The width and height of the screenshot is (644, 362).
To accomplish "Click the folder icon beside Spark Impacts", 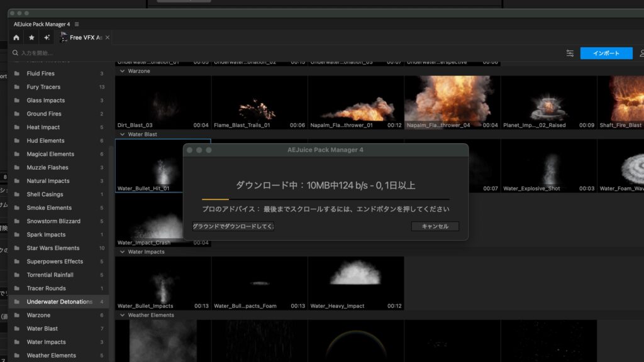I will (17, 234).
